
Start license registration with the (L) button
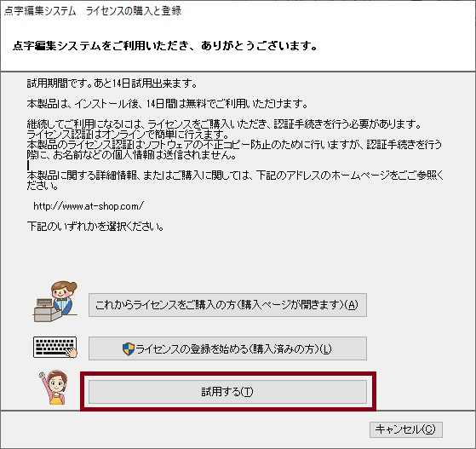(227, 348)
